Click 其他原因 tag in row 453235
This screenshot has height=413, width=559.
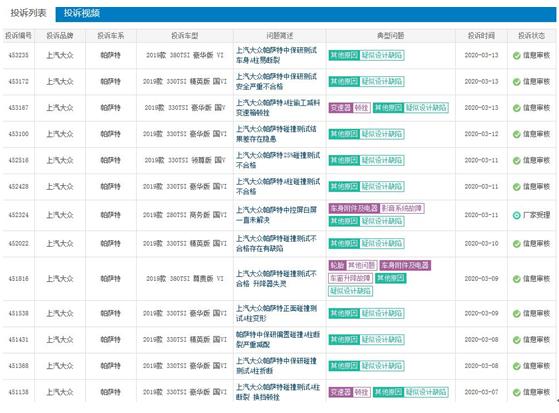pos(344,55)
